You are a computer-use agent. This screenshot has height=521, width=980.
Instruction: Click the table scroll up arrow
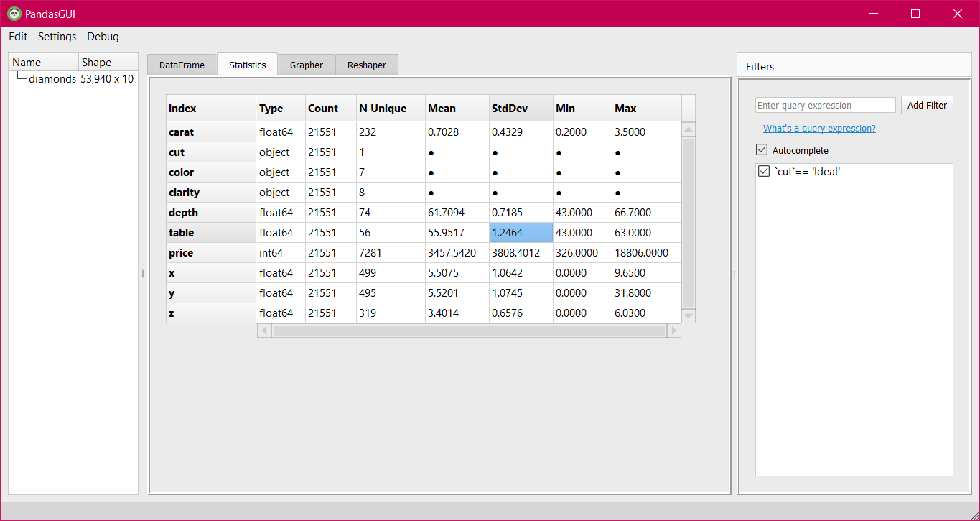(x=688, y=130)
